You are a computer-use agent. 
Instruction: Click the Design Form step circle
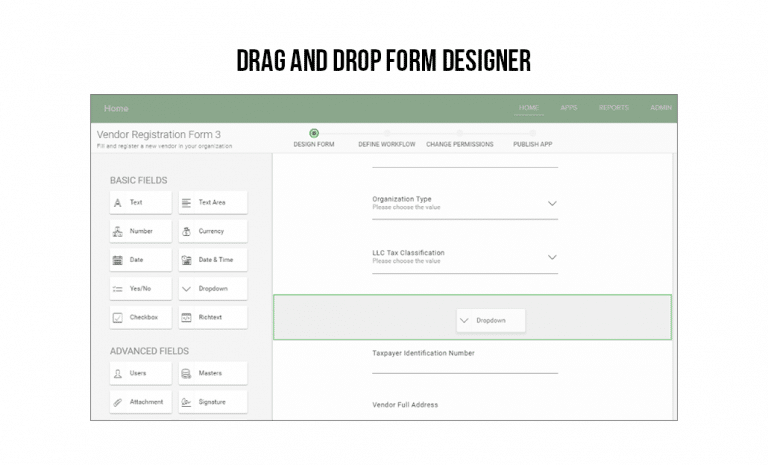click(314, 133)
